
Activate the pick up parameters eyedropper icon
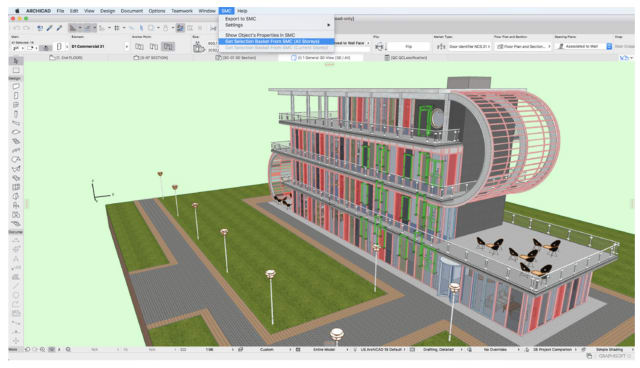pyautogui.click(x=49, y=28)
